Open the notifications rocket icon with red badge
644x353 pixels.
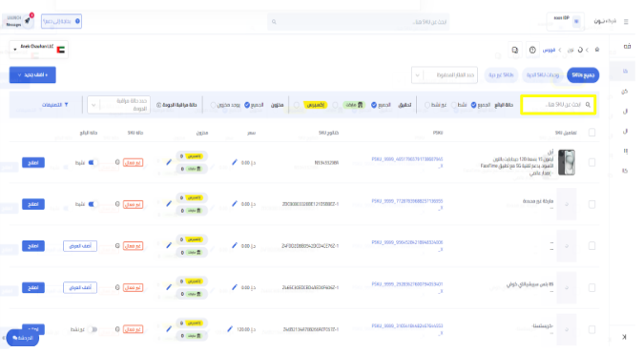[x=28, y=20]
